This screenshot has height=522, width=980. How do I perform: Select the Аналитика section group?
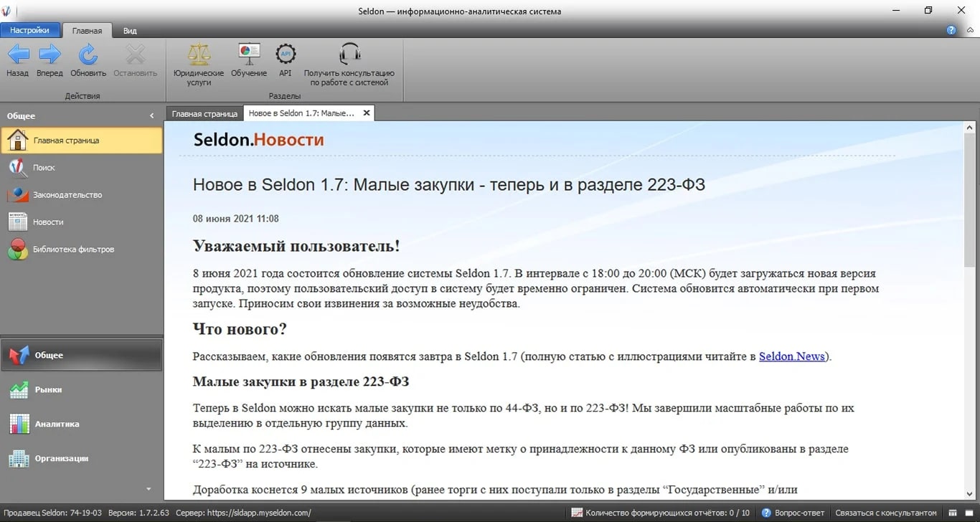tap(82, 424)
